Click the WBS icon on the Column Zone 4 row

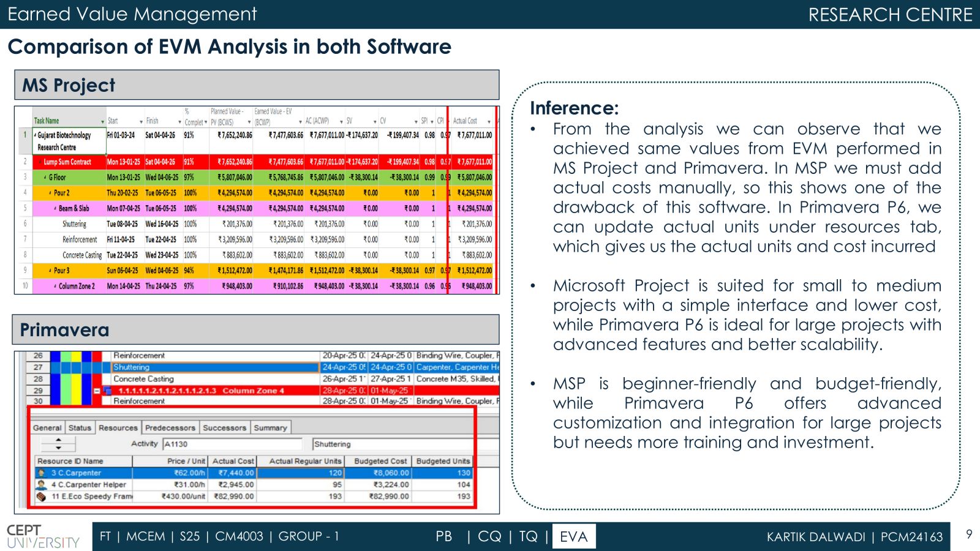point(108,390)
